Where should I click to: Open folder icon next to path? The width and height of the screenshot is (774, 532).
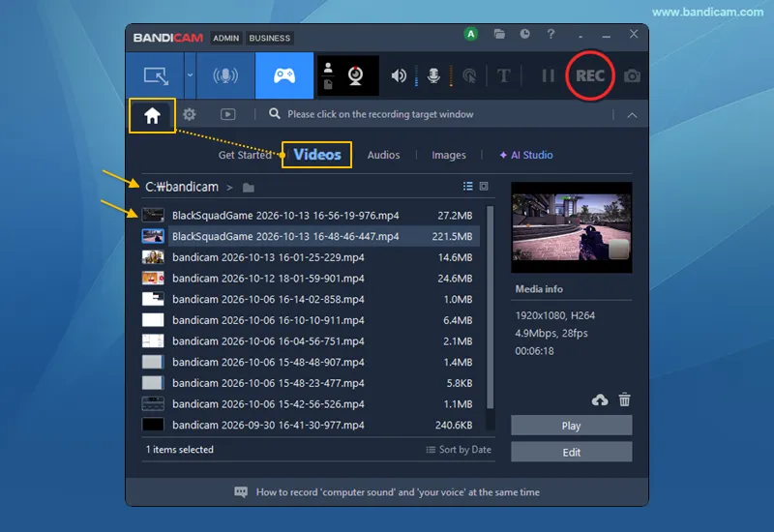point(249,188)
